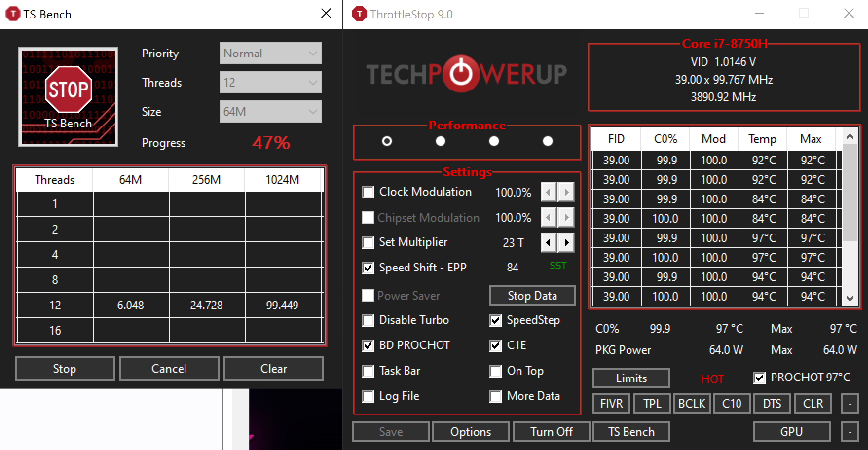Click the red HOT indicator
Image resolution: width=868 pixels, height=450 pixels.
coord(712,379)
